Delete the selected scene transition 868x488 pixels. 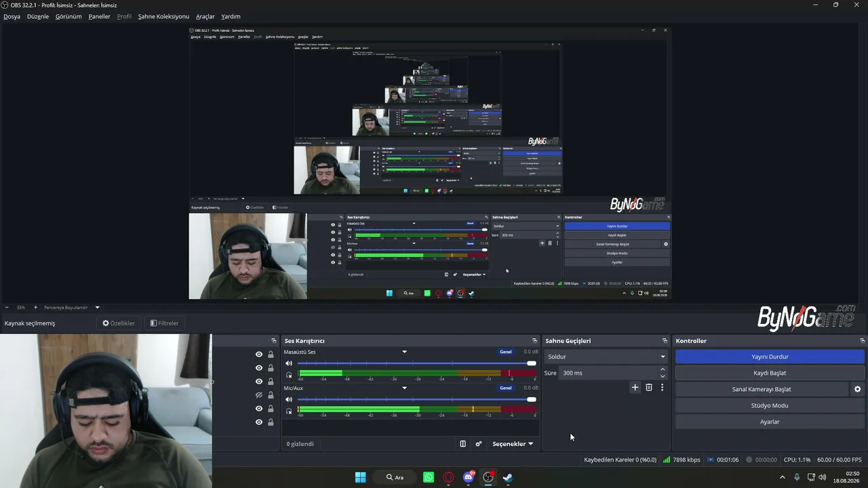[649, 388]
